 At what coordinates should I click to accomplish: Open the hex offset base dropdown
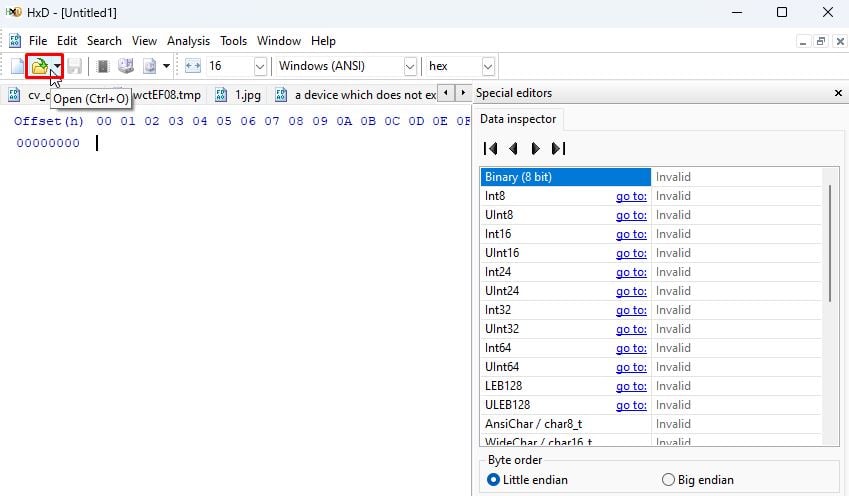488,67
